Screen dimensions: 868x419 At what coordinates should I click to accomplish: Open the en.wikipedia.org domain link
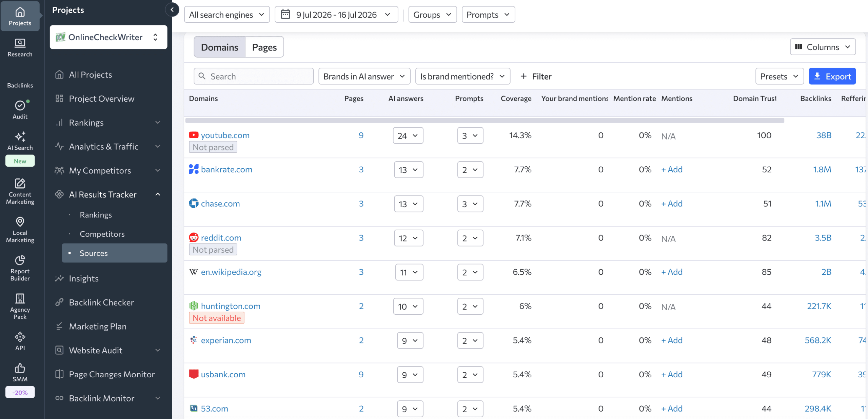coord(231,272)
